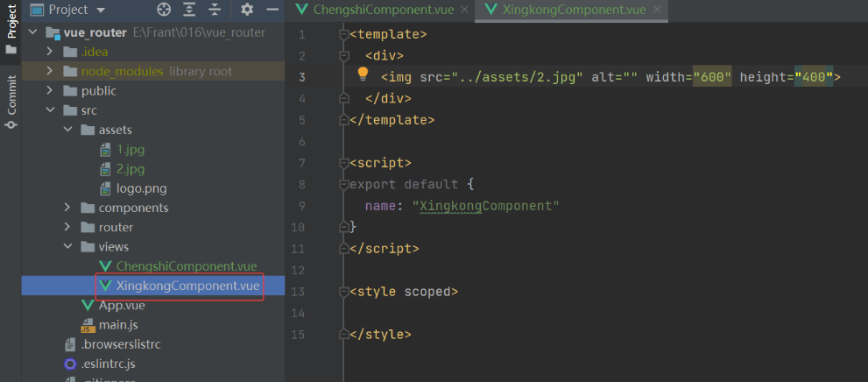Click the image icon beside 1.jpg

point(105,150)
